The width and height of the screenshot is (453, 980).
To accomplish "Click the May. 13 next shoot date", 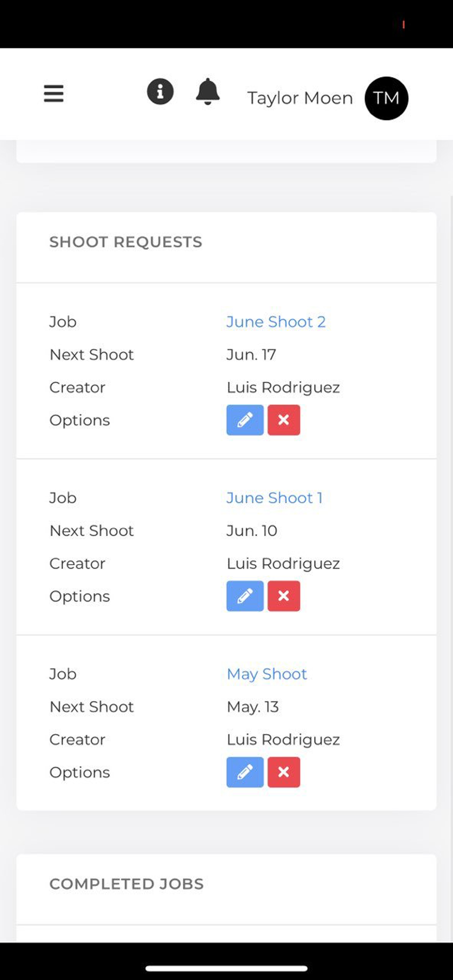I will pos(253,707).
